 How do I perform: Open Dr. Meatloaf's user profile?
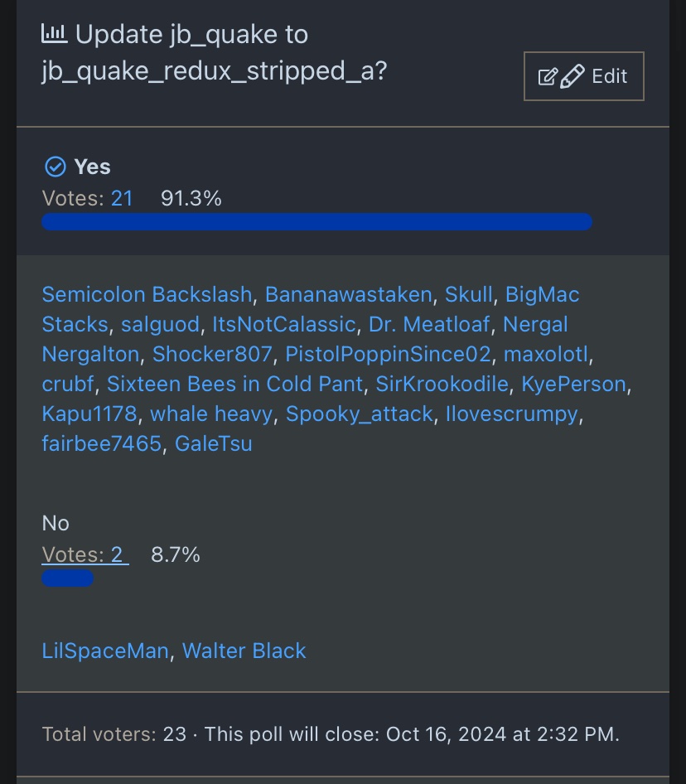[x=429, y=325]
